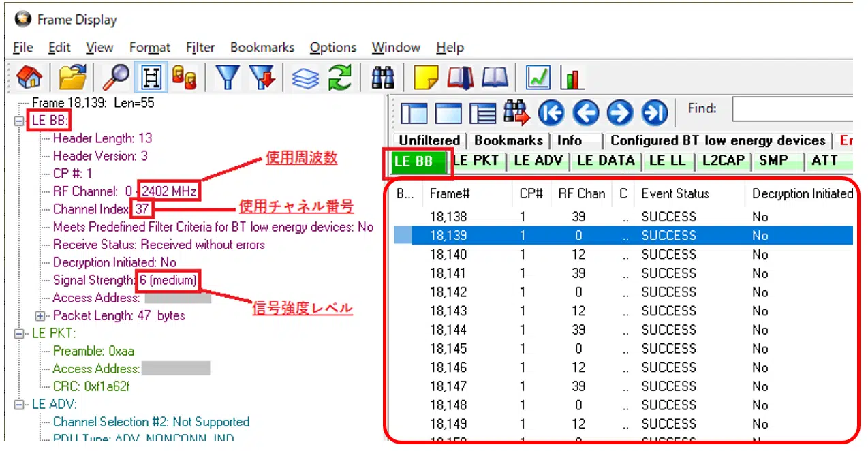The height and width of the screenshot is (451, 868).
Task: Click the magnifying glass search icon
Action: tap(116, 78)
